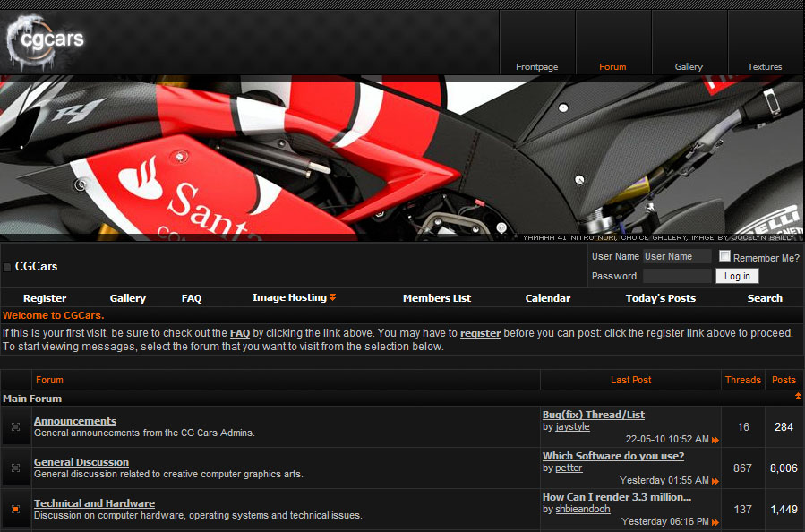
Task: Go to last post arrow for Technical and Hardware
Action: click(x=715, y=522)
